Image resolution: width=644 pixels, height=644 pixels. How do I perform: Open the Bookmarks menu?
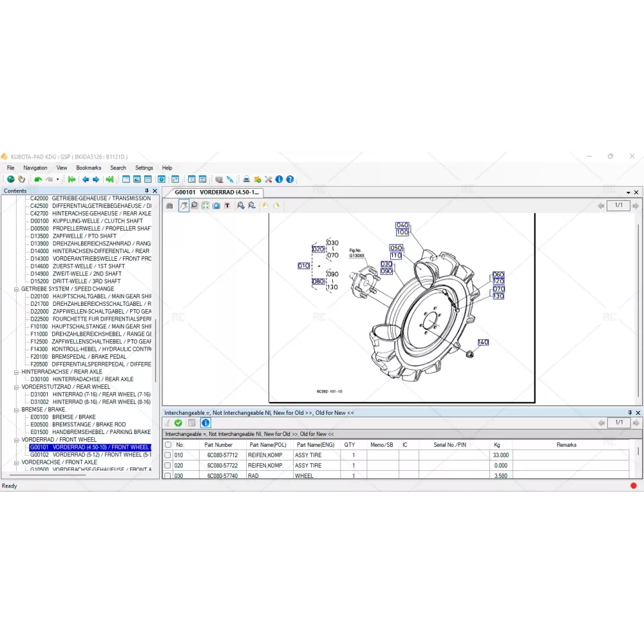(x=88, y=168)
